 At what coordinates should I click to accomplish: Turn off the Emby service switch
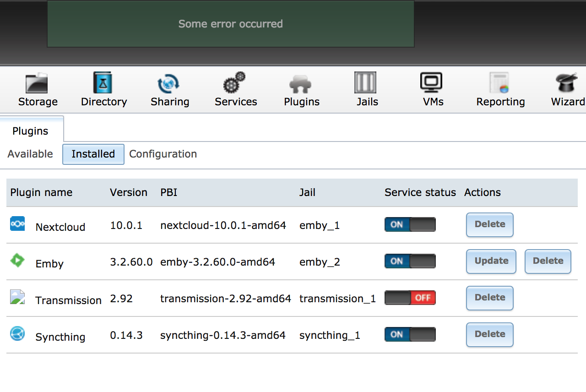pyautogui.click(x=410, y=261)
